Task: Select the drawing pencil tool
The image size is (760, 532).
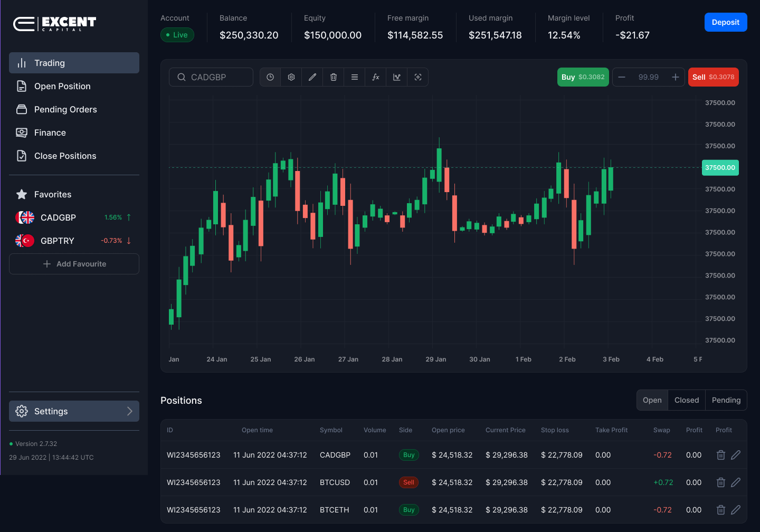Action: coord(312,77)
